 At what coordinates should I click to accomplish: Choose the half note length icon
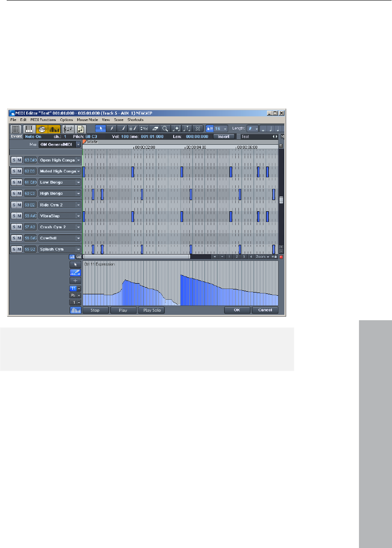tap(271, 128)
